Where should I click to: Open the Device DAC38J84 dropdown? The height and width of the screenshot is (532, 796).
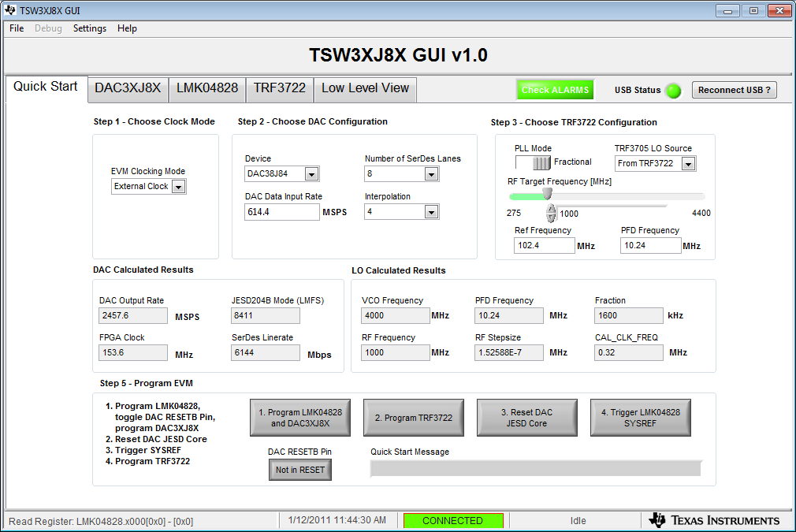pyautogui.click(x=311, y=174)
